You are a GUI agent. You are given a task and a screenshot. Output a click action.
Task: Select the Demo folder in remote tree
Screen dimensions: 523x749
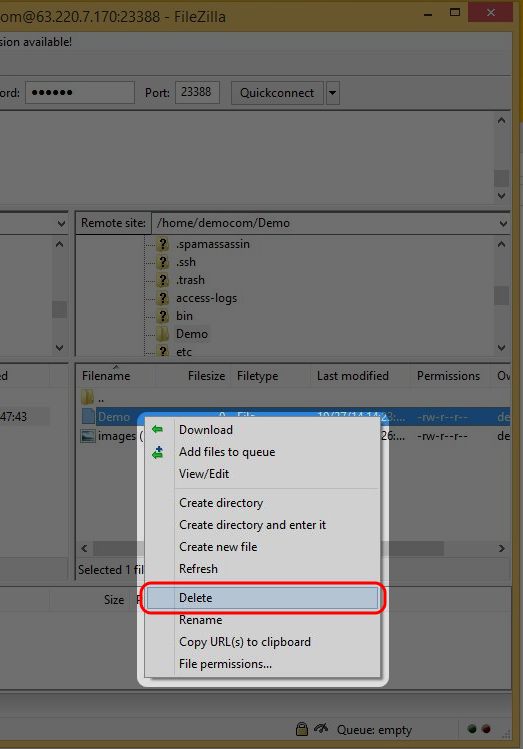point(192,334)
